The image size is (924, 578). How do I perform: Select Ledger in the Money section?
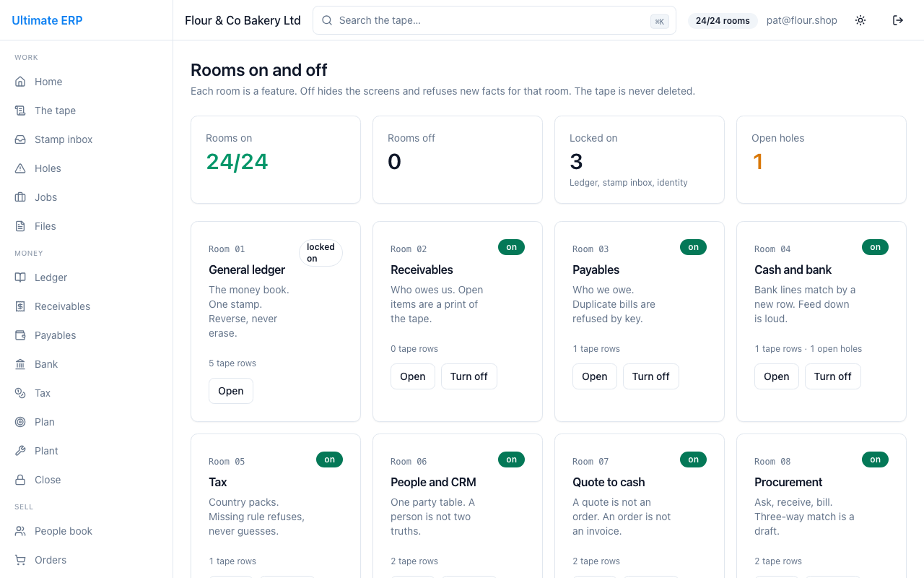[87, 277]
